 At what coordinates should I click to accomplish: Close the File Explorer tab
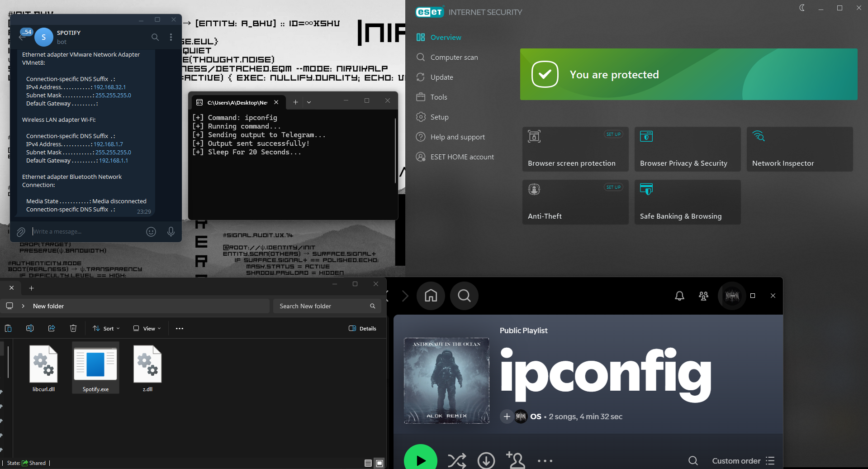(12, 288)
